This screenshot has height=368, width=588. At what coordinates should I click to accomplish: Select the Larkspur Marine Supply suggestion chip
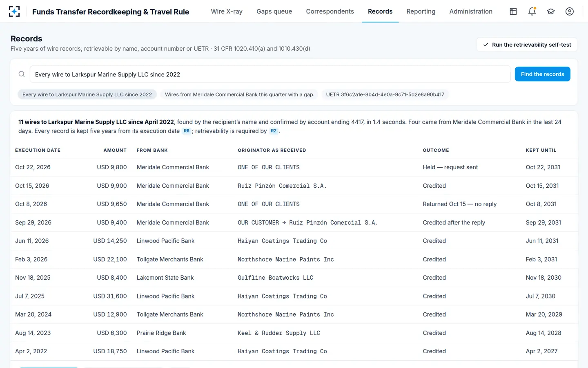[x=87, y=94]
